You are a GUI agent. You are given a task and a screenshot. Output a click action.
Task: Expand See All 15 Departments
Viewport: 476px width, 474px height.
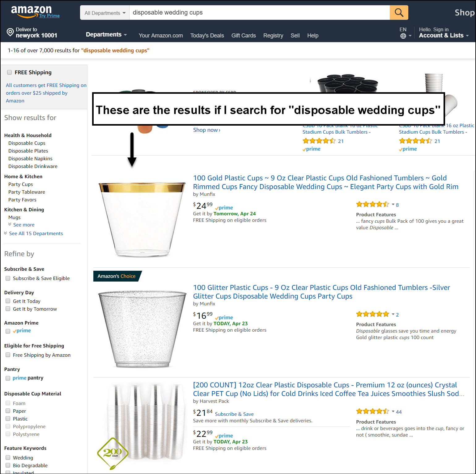coord(36,233)
